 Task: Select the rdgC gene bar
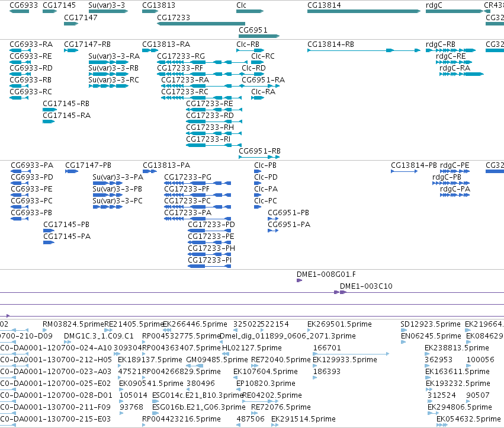click(454, 11)
